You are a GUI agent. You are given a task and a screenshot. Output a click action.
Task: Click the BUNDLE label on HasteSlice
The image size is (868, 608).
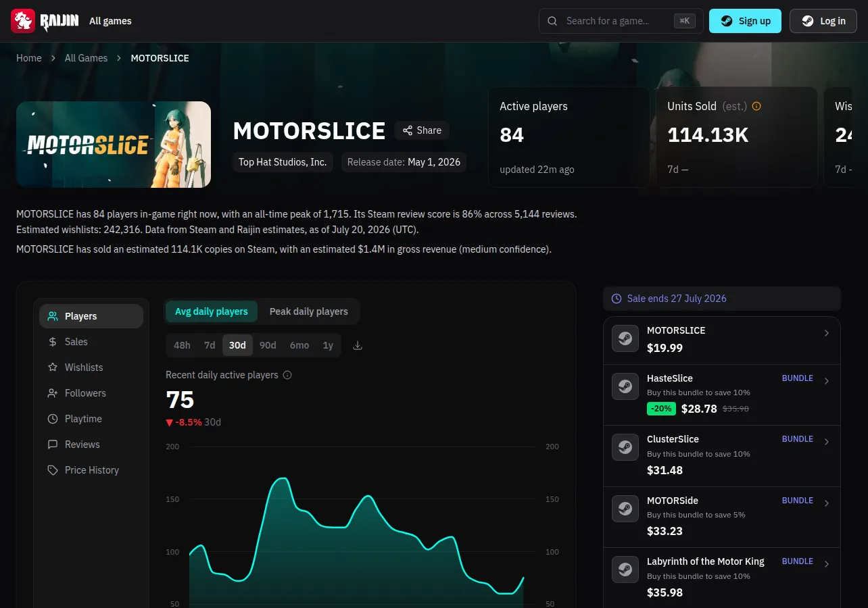click(798, 378)
